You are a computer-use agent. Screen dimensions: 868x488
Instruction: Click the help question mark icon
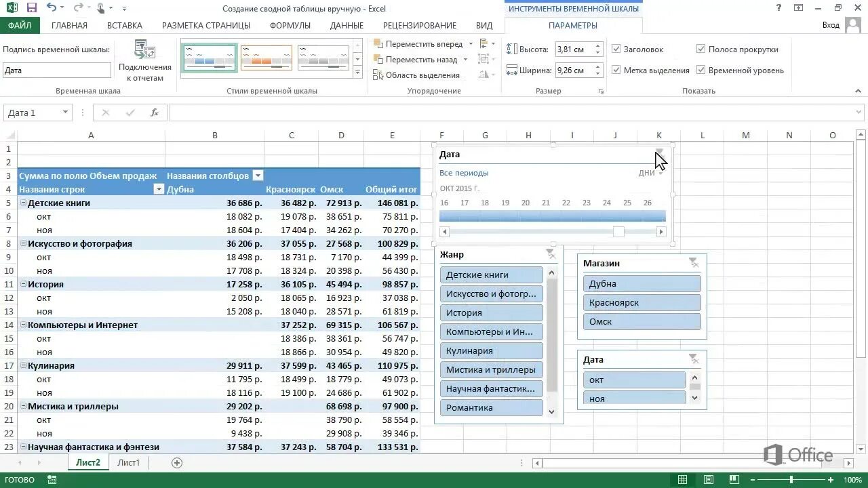(778, 8)
